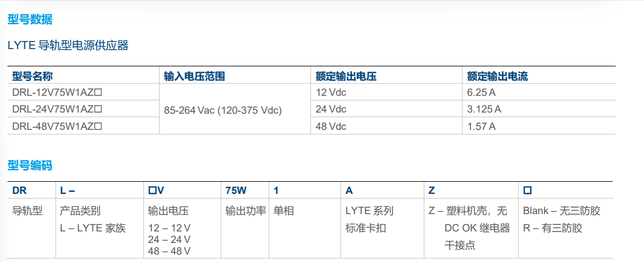
Task: Click the R – 有三防胶 option text
Action: (x=553, y=229)
